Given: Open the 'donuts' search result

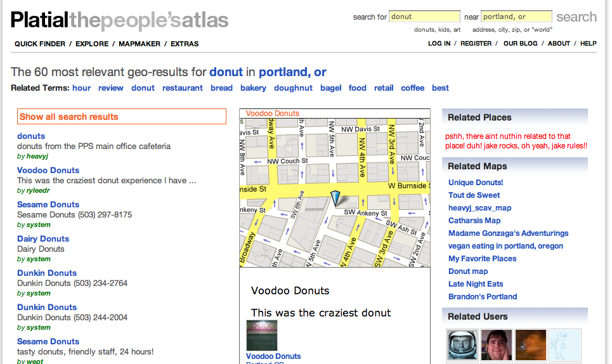Looking at the screenshot, I should click(31, 136).
